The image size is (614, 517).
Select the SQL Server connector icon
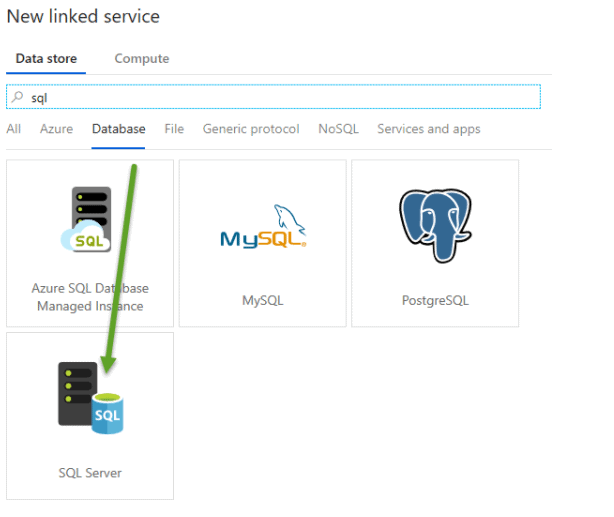(x=90, y=398)
